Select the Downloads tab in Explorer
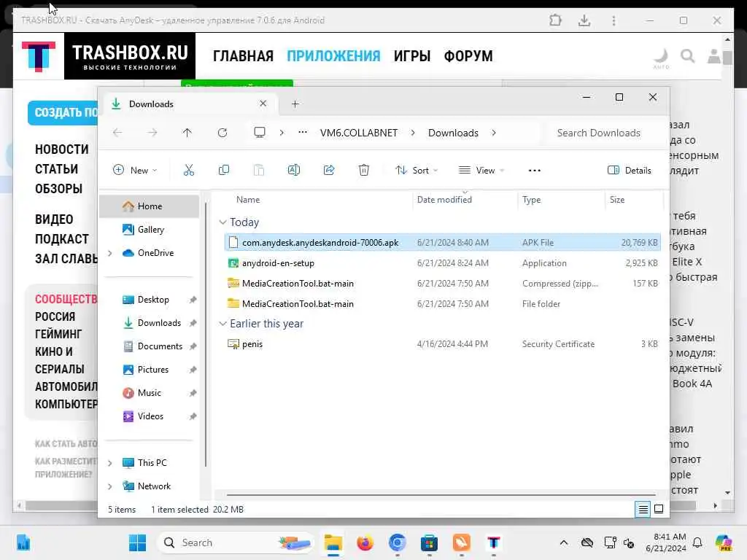The width and height of the screenshot is (747, 560). coord(189,104)
